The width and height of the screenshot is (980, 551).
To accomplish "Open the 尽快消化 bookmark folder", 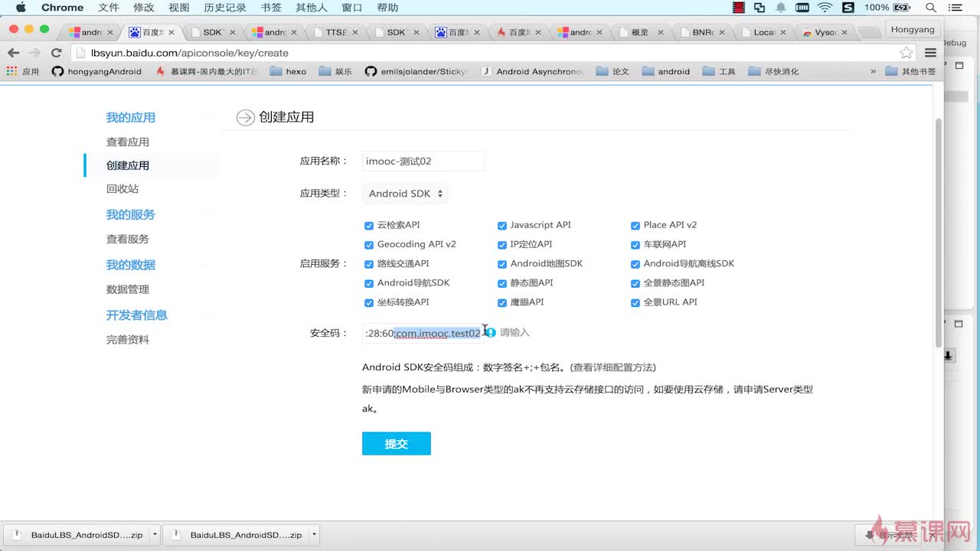I will point(773,71).
